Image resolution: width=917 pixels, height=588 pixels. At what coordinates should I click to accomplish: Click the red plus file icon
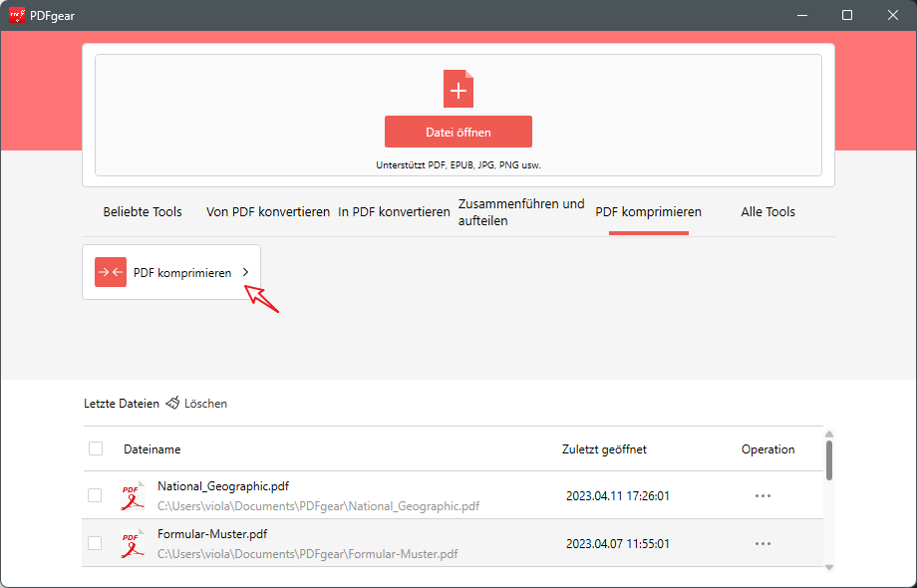(458, 89)
